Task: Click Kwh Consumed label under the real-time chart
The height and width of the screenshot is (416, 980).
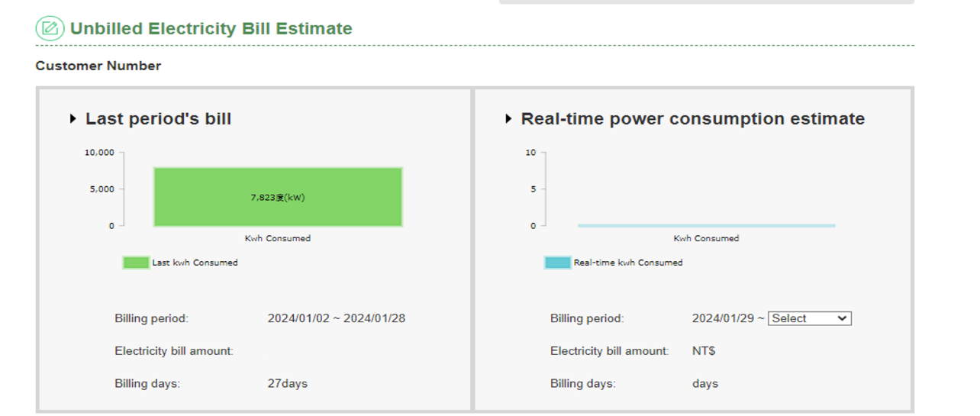Action: [x=706, y=238]
